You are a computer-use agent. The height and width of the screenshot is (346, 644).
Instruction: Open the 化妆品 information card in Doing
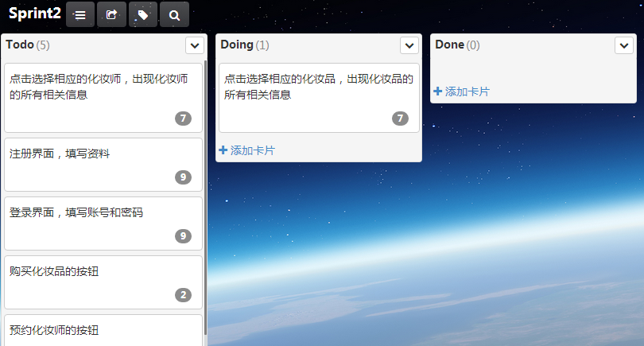pos(319,98)
